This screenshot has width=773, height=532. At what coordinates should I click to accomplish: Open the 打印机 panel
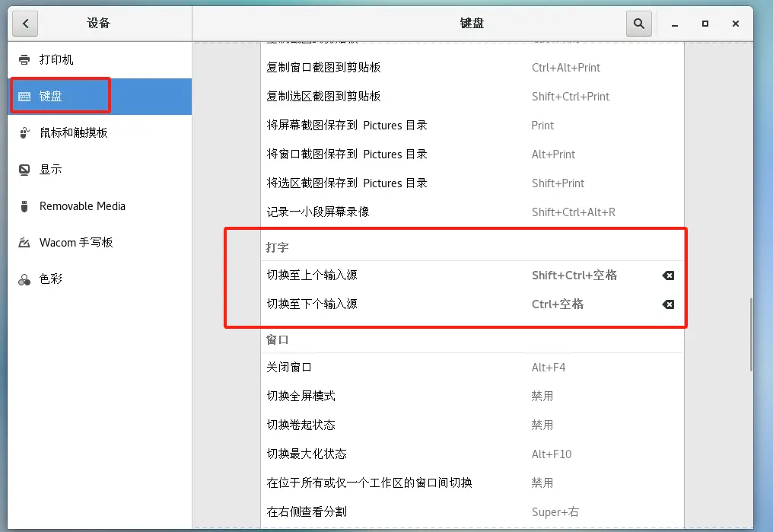[x=100, y=59]
